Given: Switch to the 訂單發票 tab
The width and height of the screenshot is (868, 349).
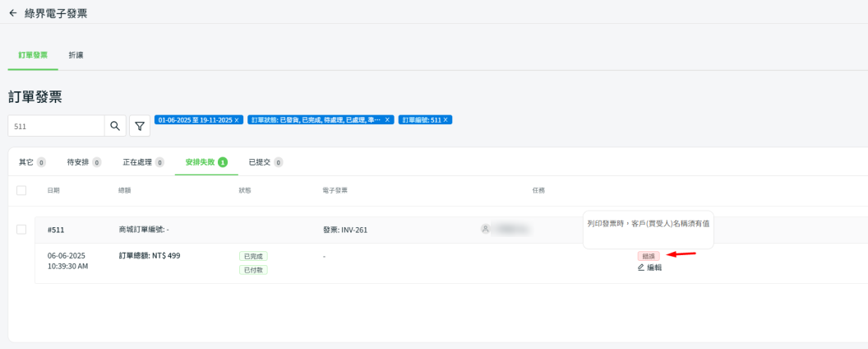Looking at the screenshot, I should point(33,55).
